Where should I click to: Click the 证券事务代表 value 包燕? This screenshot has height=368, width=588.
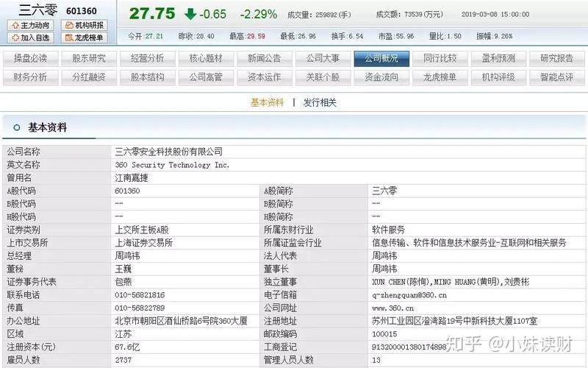[123, 282]
